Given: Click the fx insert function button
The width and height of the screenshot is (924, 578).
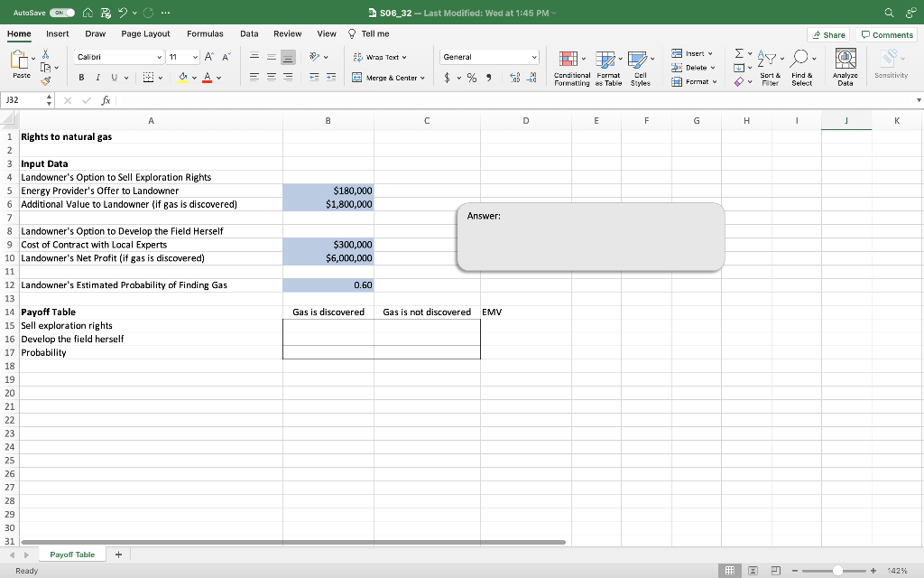Looking at the screenshot, I should coord(106,100).
